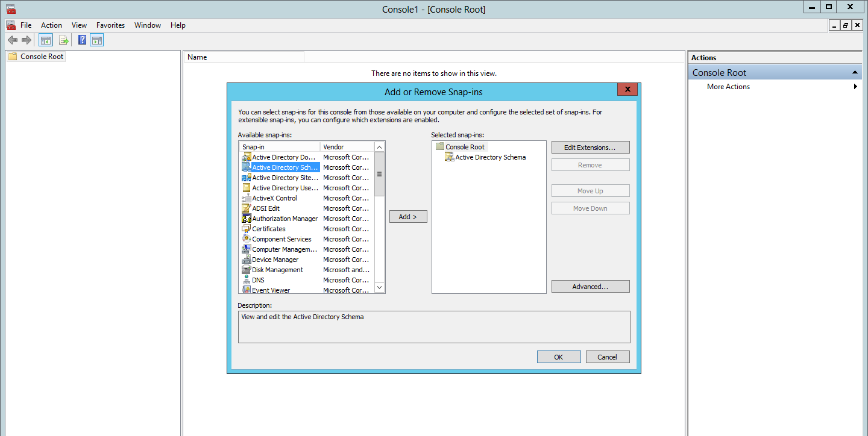The height and width of the screenshot is (436, 868).
Task: Click the Name column header in main pane
Action: (x=244, y=57)
